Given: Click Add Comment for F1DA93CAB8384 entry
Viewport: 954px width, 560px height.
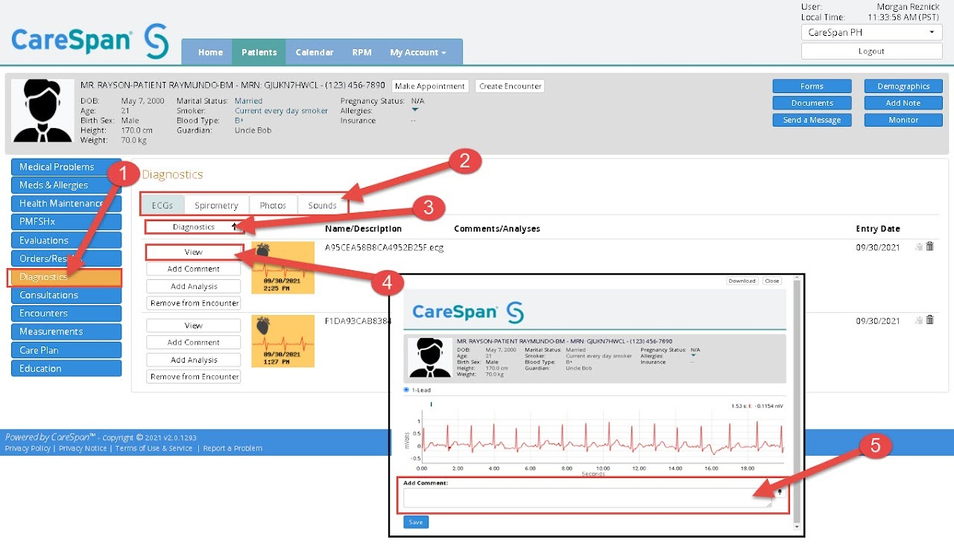Looking at the screenshot, I should [x=194, y=343].
